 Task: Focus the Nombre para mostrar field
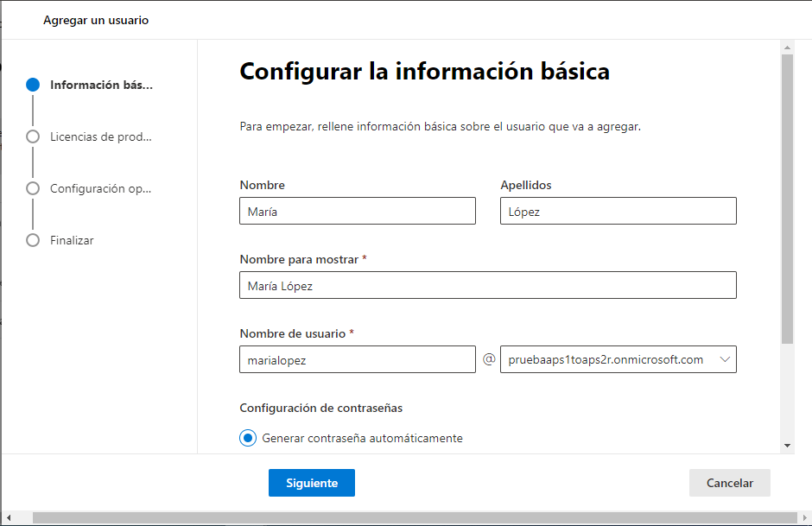[x=488, y=285]
